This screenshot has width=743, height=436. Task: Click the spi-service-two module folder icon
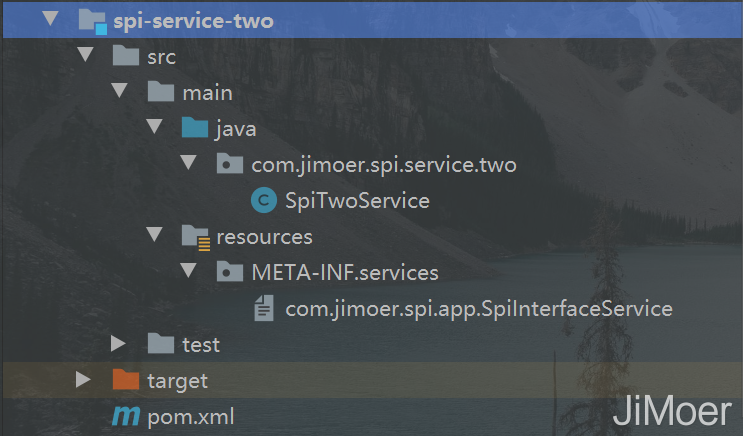point(91,20)
